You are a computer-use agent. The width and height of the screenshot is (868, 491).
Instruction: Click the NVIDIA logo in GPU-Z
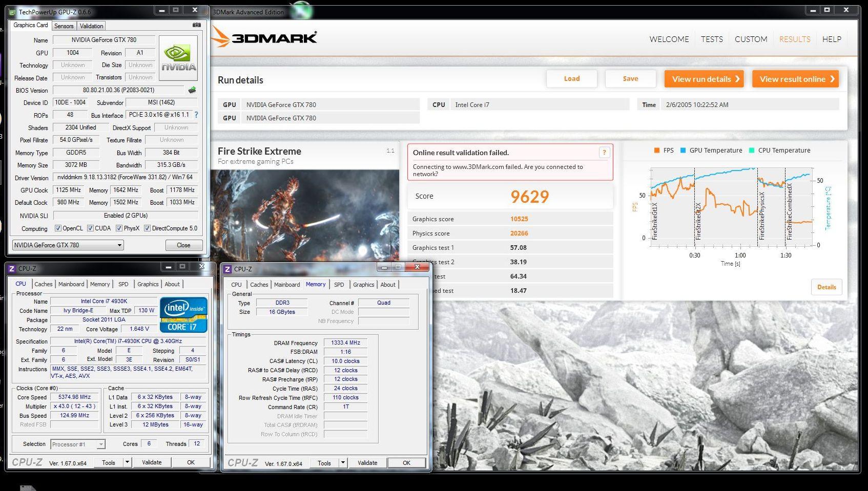178,58
